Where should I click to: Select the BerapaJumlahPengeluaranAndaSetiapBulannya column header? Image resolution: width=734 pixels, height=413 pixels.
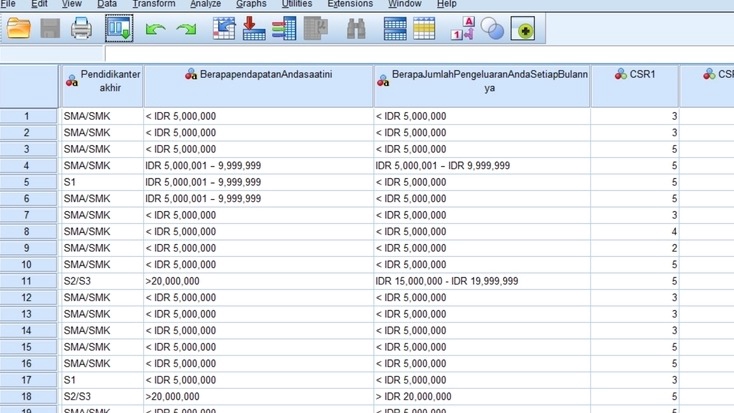click(x=482, y=86)
